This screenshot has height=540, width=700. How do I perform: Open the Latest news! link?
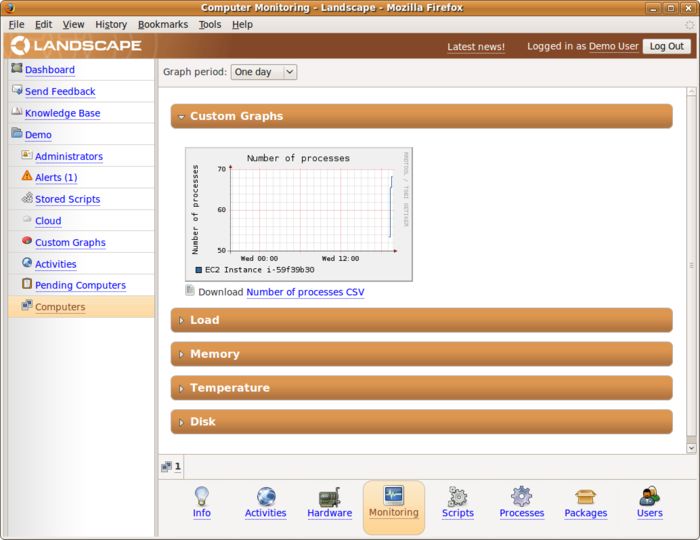point(476,47)
